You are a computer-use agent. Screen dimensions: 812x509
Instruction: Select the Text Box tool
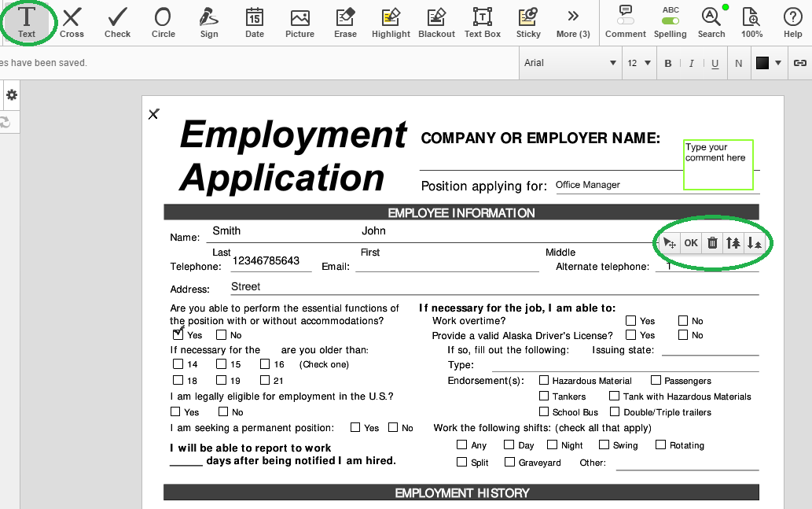pos(482,22)
